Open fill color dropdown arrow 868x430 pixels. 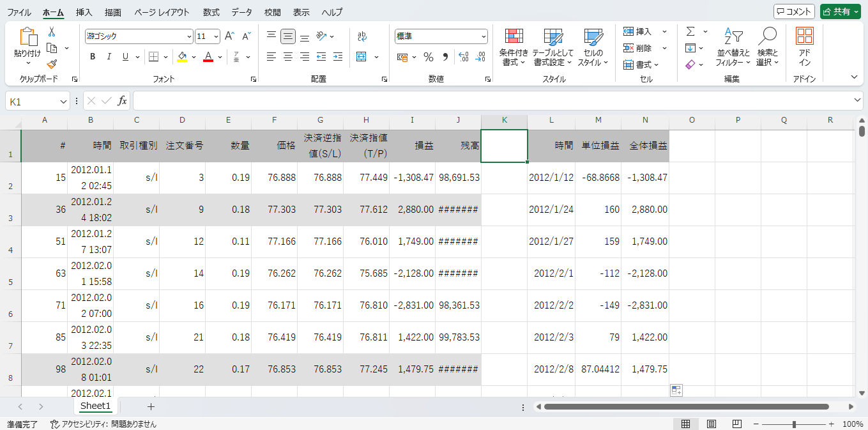194,57
